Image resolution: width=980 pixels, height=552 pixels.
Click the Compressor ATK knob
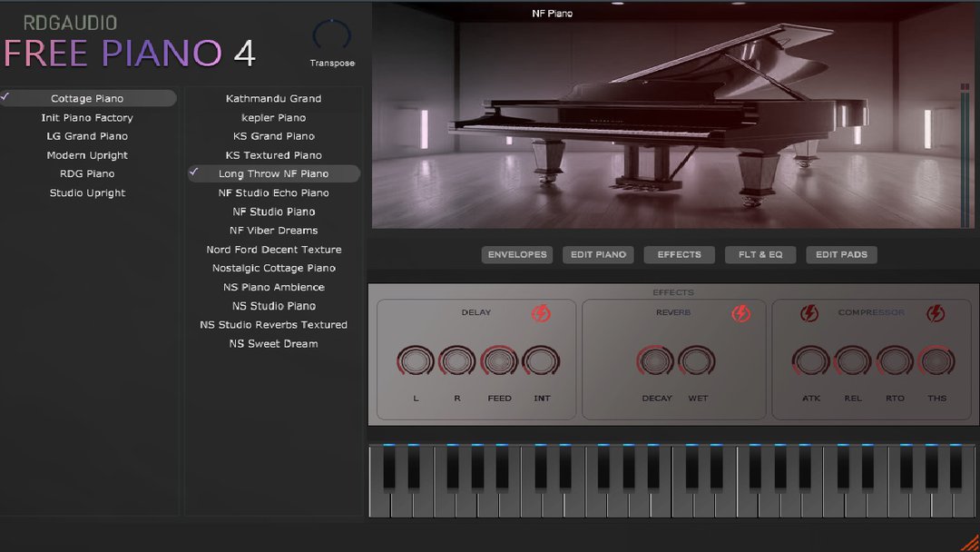809,360
